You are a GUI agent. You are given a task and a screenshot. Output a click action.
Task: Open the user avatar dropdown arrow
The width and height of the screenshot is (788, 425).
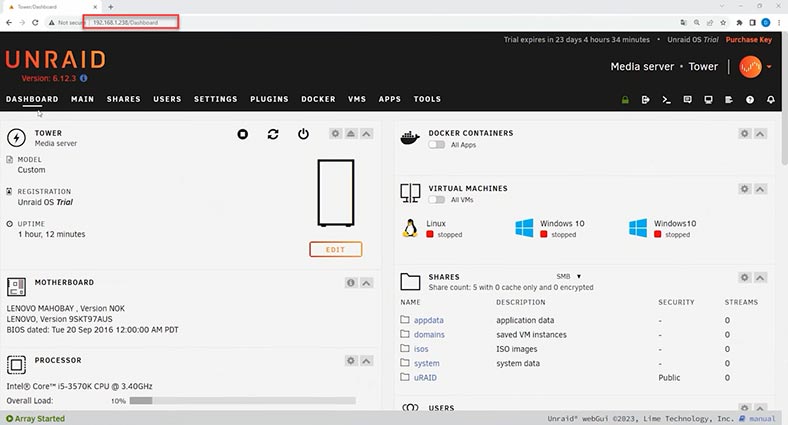[769, 67]
